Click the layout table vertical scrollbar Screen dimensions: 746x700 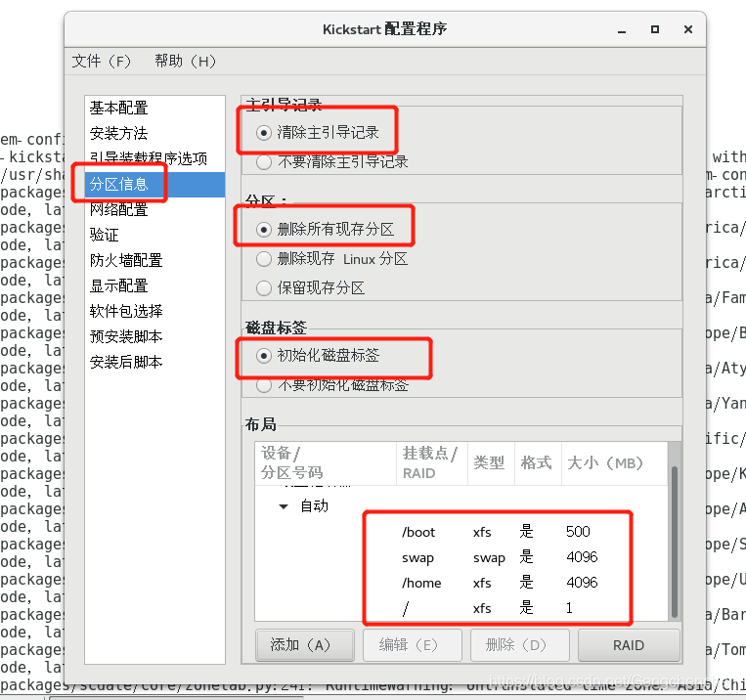click(675, 543)
